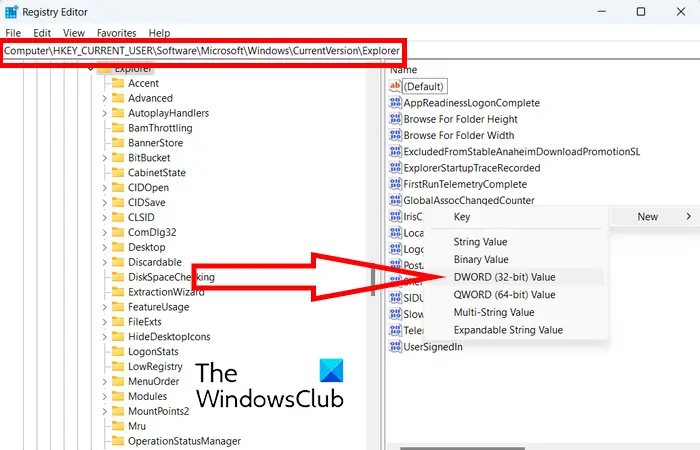Image resolution: width=700 pixels, height=450 pixels.
Task: Select the MountPoints2 key label
Action: click(x=158, y=411)
